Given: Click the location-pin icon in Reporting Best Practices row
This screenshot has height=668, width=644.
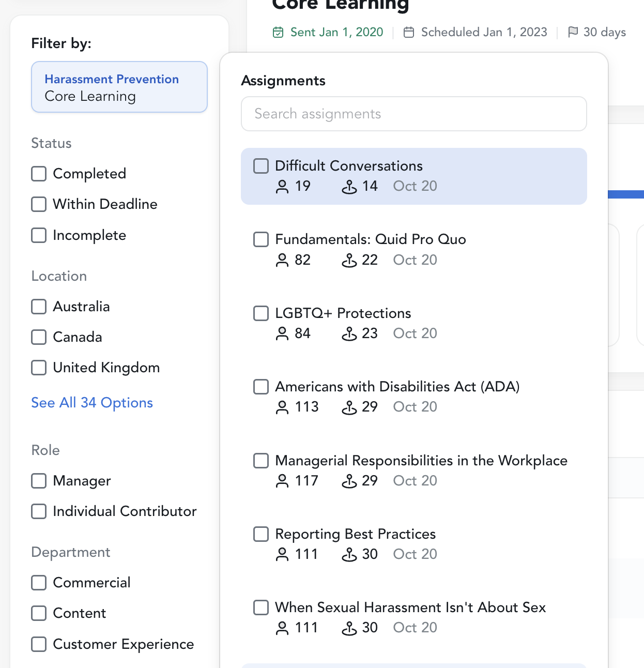Looking at the screenshot, I should (x=349, y=554).
